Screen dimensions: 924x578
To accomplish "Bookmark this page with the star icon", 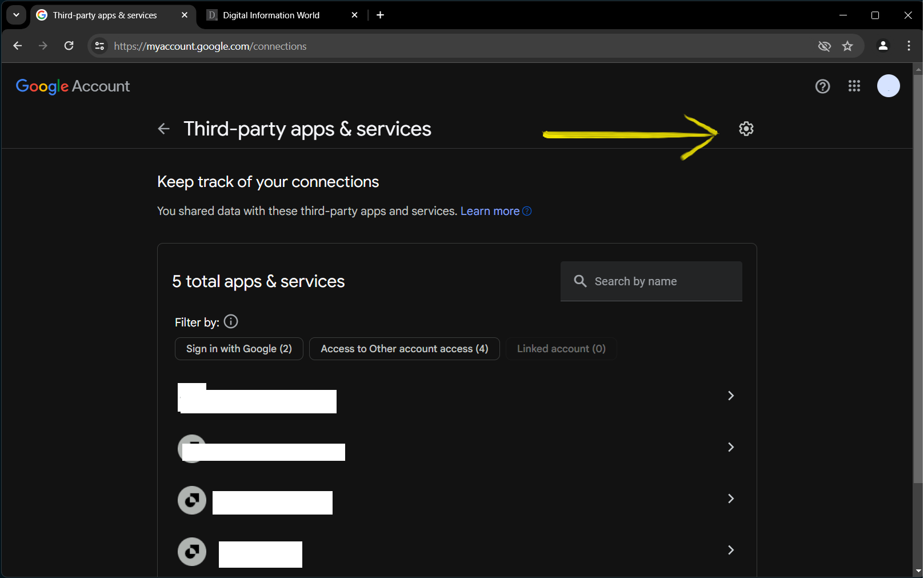I will click(847, 46).
